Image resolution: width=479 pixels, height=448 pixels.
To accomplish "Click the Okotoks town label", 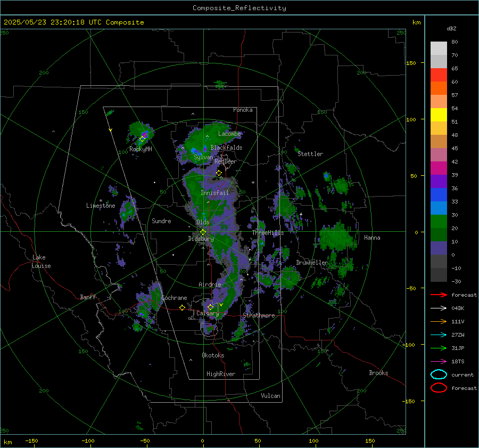I will 213,355.
